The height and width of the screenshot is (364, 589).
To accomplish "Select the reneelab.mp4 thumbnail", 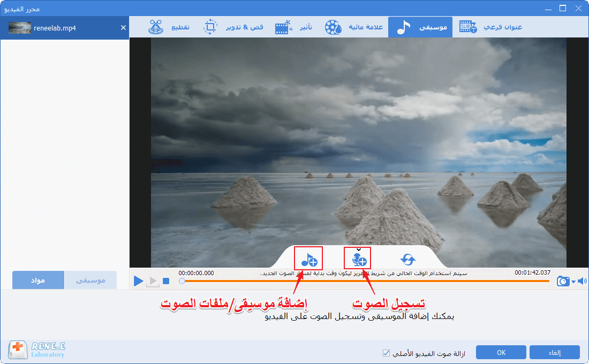I will pyautogui.click(x=19, y=28).
